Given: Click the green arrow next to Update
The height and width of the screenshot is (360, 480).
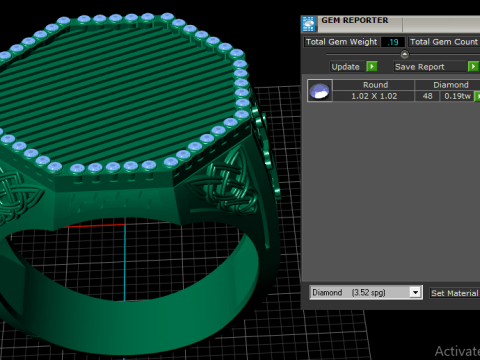Looking at the screenshot, I should coord(372,67).
